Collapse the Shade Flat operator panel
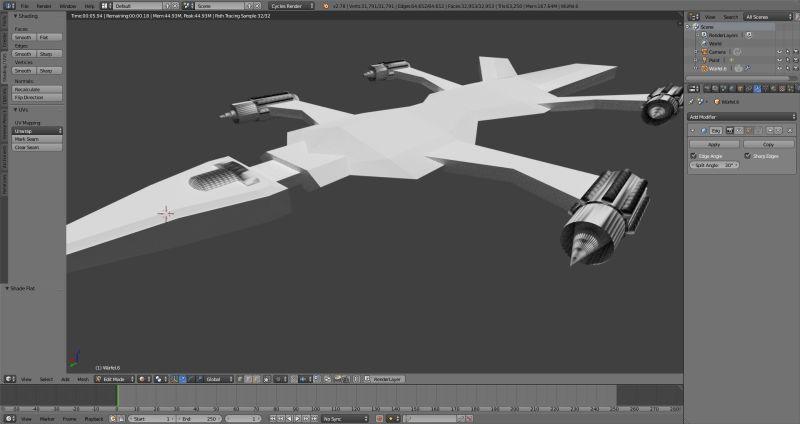Screen dimensions: 800x424 [7, 288]
